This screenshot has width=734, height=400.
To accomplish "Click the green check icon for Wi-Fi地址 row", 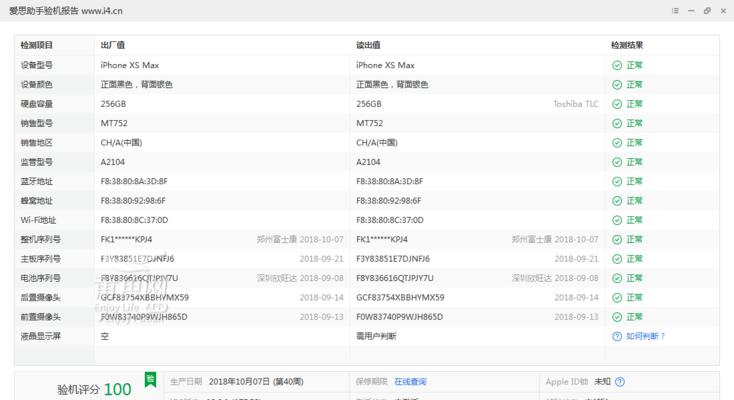I will pyautogui.click(x=617, y=220).
